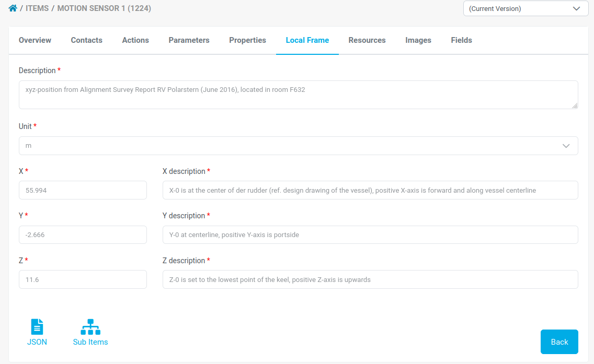
Task: Select the Parameters tab
Action: (x=189, y=40)
